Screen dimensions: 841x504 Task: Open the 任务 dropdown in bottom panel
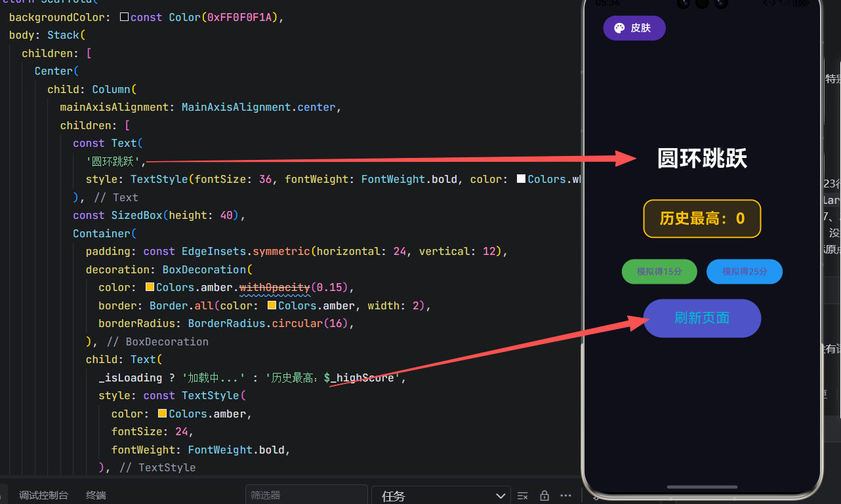click(441, 495)
